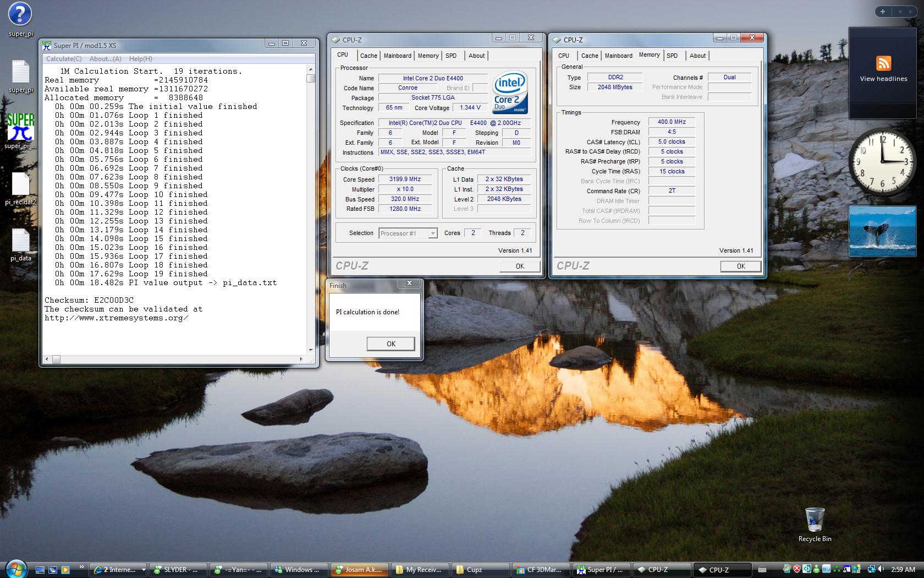Click the network connection tray icon
Image resolution: width=924 pixels, height=578 pixels.
[x=871, y=570]
